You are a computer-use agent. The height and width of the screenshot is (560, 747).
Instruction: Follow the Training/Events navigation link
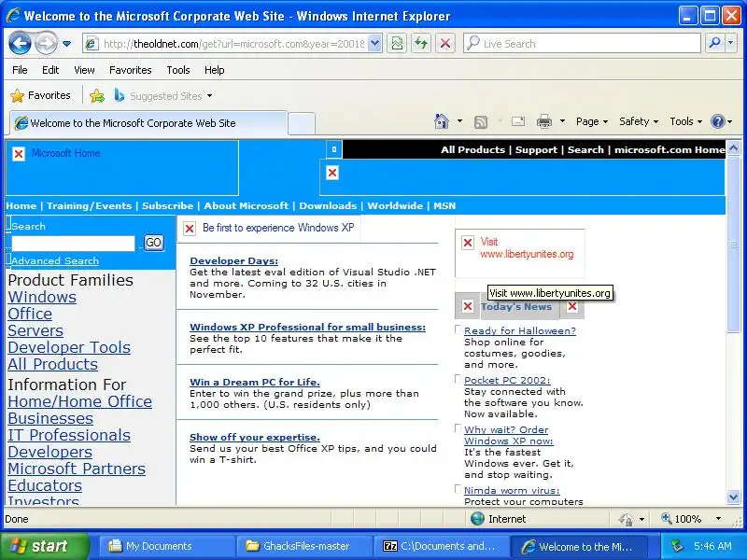89,205
